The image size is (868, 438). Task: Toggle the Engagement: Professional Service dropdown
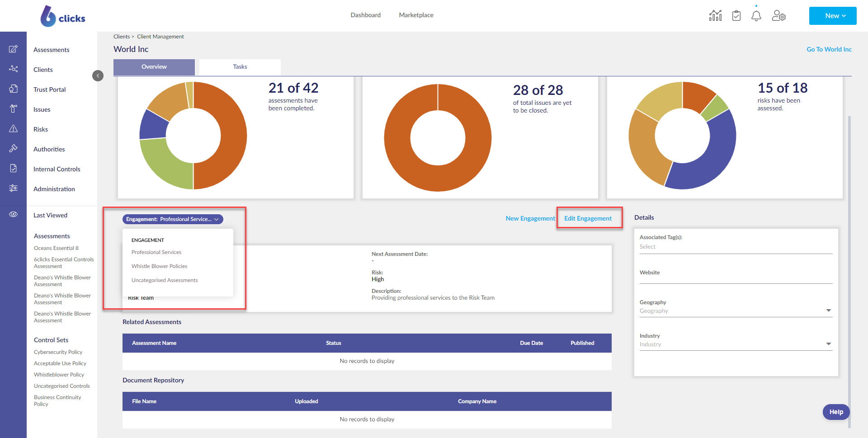tap(173, 219)
